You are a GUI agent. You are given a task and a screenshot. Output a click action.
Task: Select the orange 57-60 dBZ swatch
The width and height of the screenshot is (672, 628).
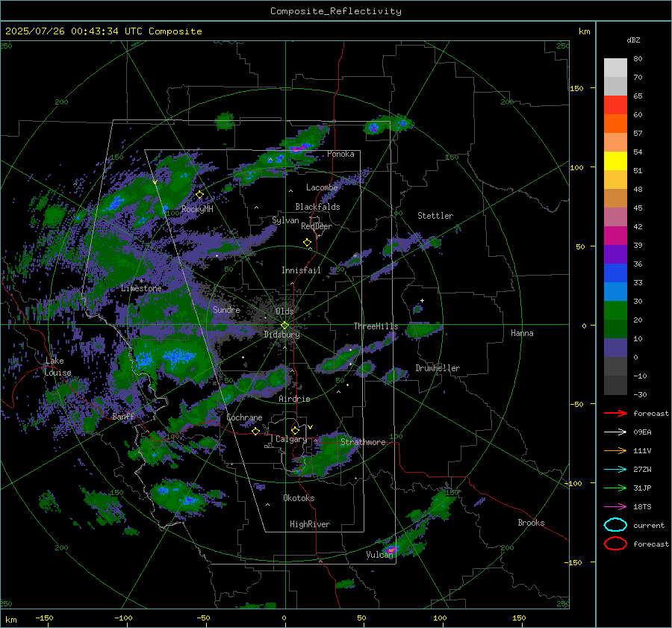[615, 124]
